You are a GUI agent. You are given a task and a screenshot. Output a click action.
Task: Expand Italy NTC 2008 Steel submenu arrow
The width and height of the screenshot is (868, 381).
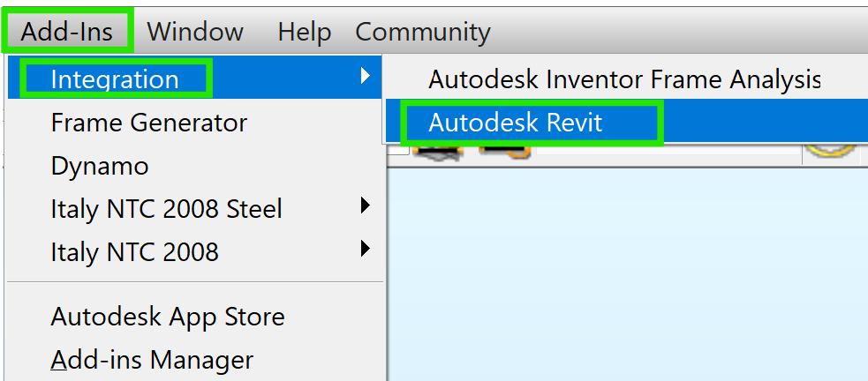pyautogui.click(x=365, y=205)
